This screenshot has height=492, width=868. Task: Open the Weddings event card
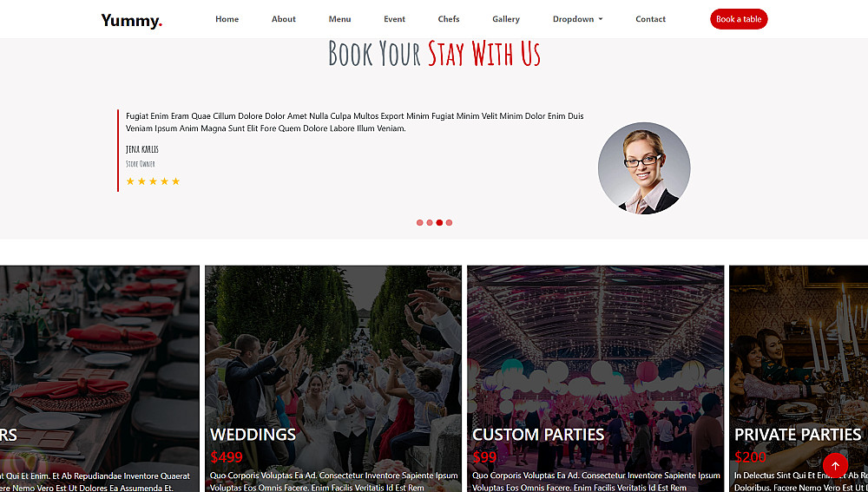point(333,378)
